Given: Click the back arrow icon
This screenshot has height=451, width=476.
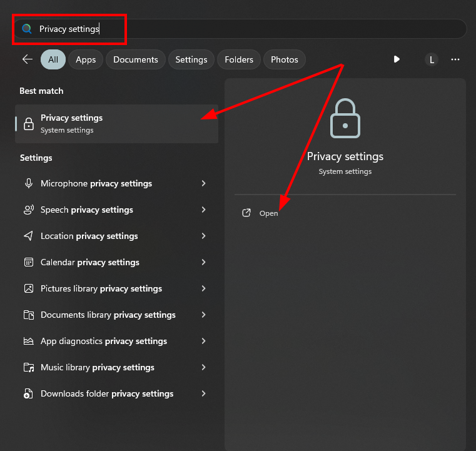Looking at the screenshot, I should pyautogui.click(x=27, y=59).
